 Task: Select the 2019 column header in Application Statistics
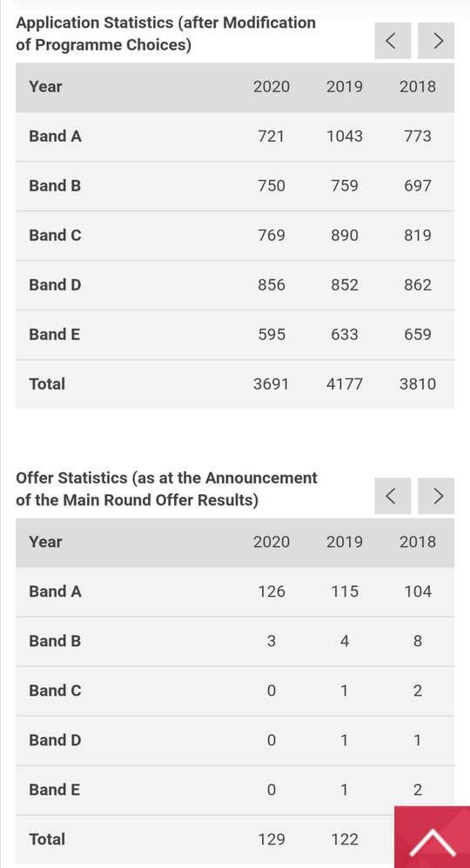point(344,87)
